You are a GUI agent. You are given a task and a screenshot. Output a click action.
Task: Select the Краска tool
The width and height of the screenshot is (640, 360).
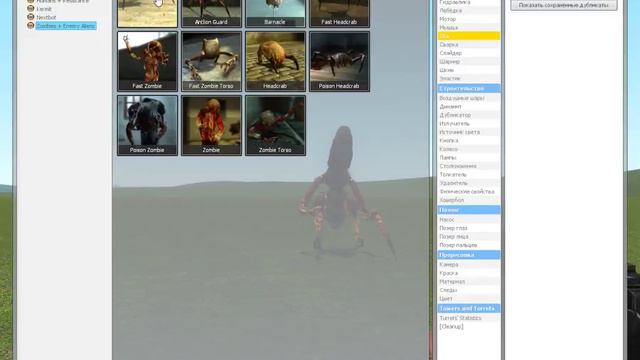469,273
